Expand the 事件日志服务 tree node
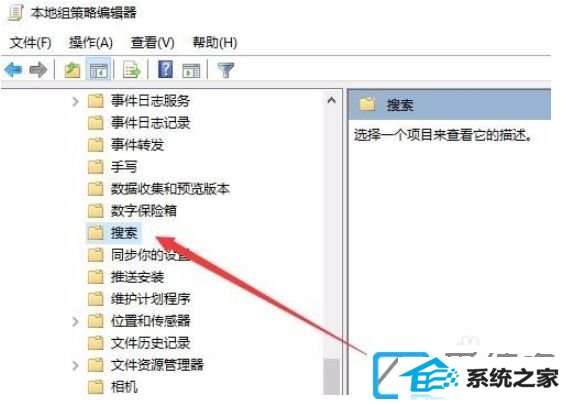Screen dimensions: 567x405 tap(75, 101)
